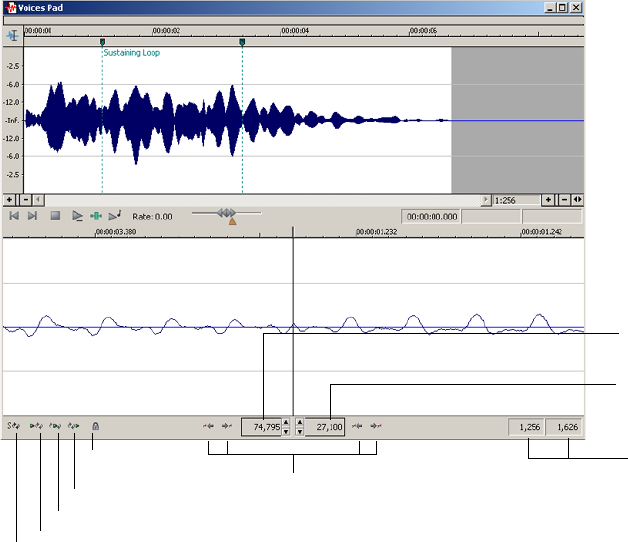This screenshot has height=542, width=628.
Task: Increment the 74,795 value with up spinner
Action: [x=286, y=422]
